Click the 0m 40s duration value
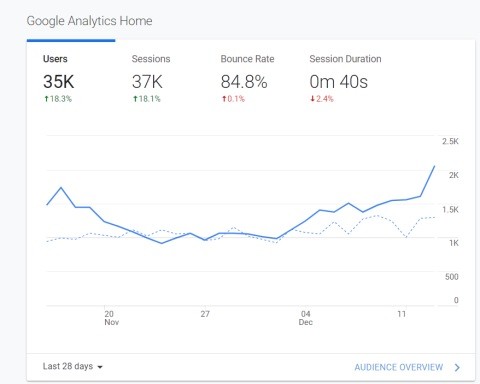Screen dimensions: 480x384 [x=339, y=82]
